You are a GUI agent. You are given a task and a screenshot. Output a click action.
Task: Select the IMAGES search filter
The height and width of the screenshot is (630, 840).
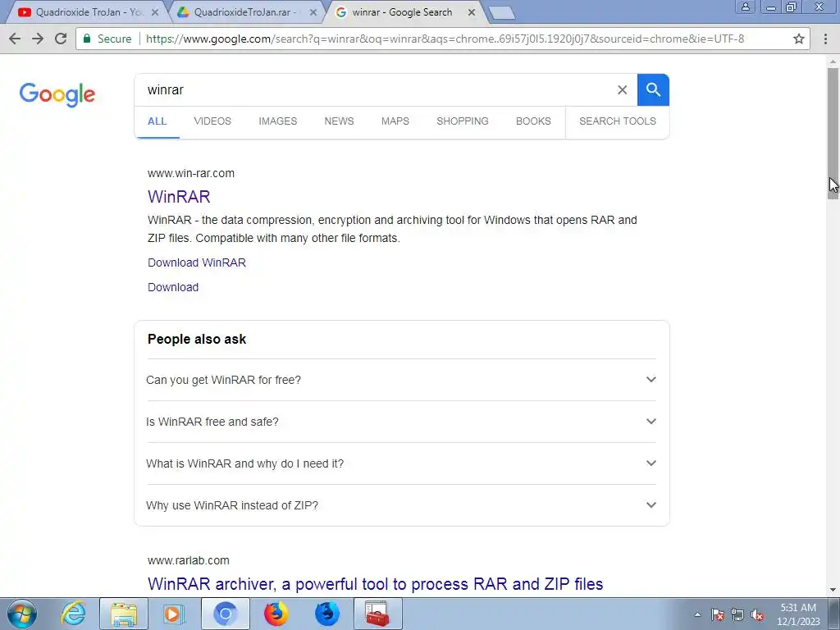click(x=277, y=121)
